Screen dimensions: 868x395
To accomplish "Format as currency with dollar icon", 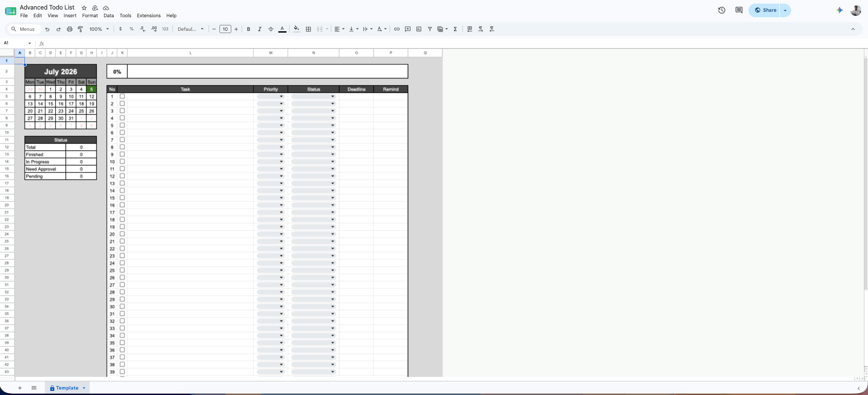I will click(x=120, y=29).
